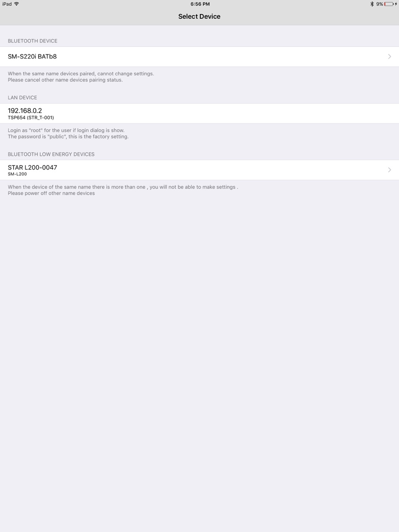Screen dimensions: 399x532
Task: Tap the Wi-Fi signal icon
Action: point(16,4)
